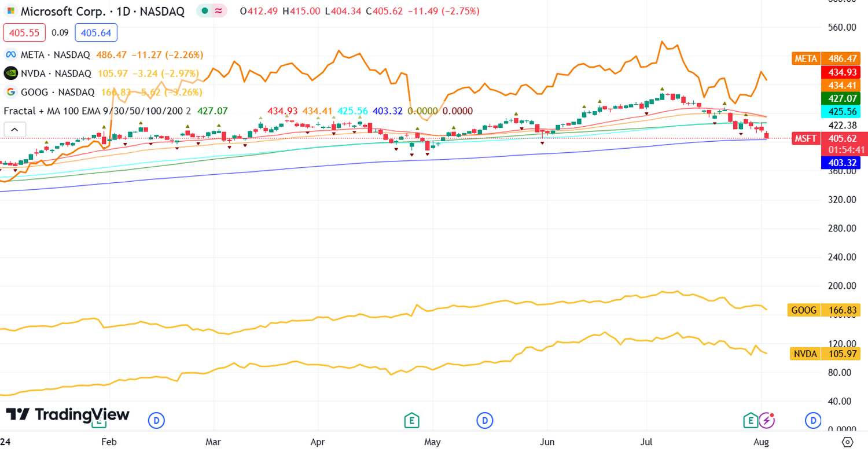The height and width of the screenshot is (452, 868).
Task: Open the earnings E marker before August
Action: click(x=751, y=420)
